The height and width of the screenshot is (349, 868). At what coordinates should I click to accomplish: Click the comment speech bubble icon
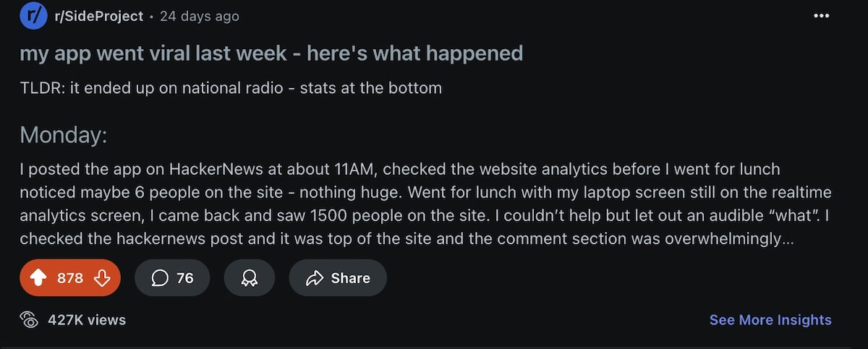[160, 278]
